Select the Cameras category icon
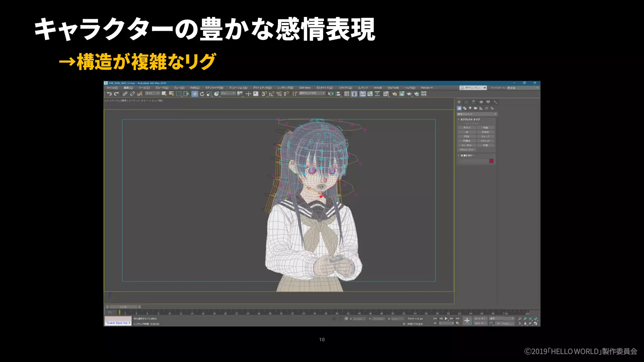 tap(475, 108)
